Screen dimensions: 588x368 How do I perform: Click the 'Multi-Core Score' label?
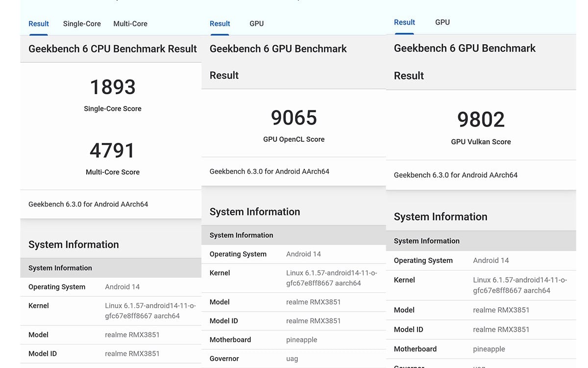(113, 172)
